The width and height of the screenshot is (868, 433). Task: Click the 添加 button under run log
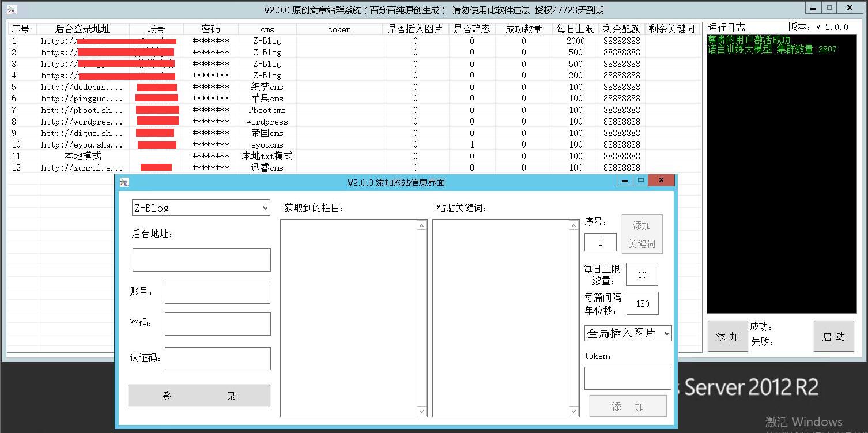tap(727, 337)
